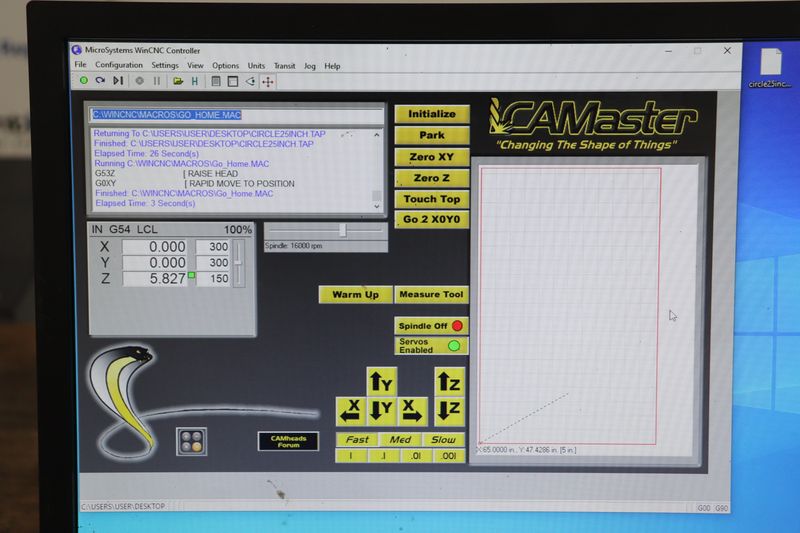Adjust the spindle speed slider
Screen dimensions: 800x533
click(x=343, y=230)
